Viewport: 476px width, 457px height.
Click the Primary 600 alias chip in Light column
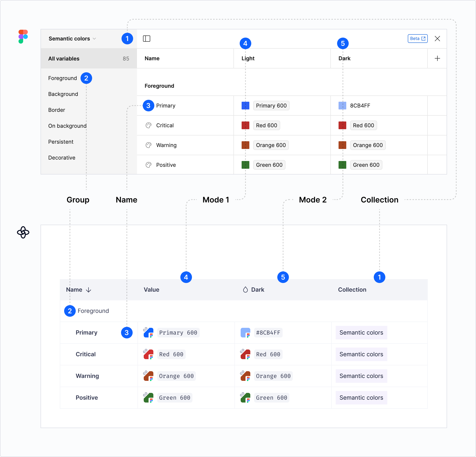(x=271, y=106)
